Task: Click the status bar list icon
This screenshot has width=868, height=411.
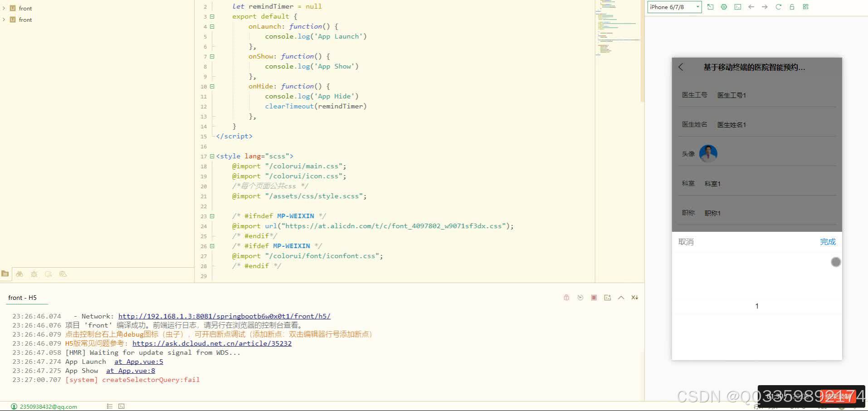Action: [x=109, y=406]
